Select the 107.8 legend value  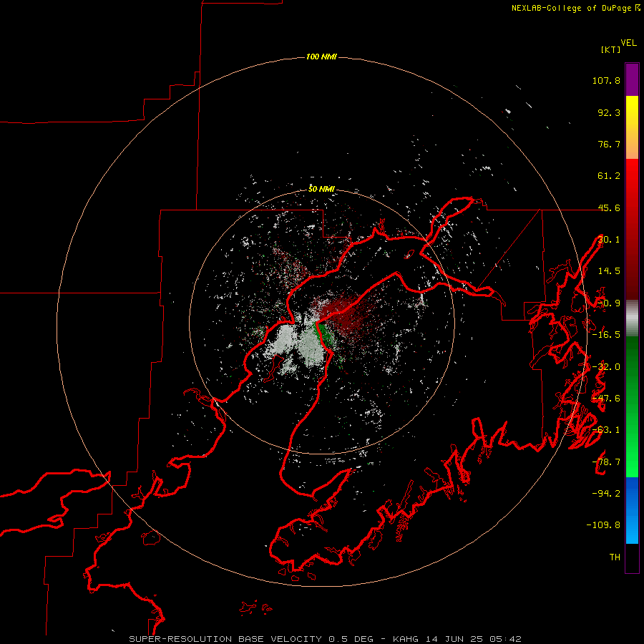coord(606,80)
